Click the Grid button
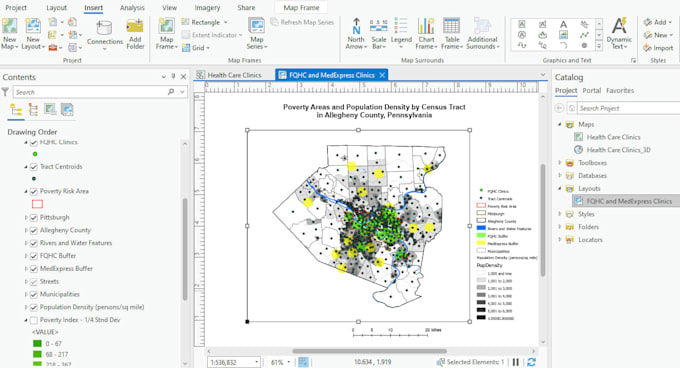The width and height of the screenshot is (680, 368). 196,48
